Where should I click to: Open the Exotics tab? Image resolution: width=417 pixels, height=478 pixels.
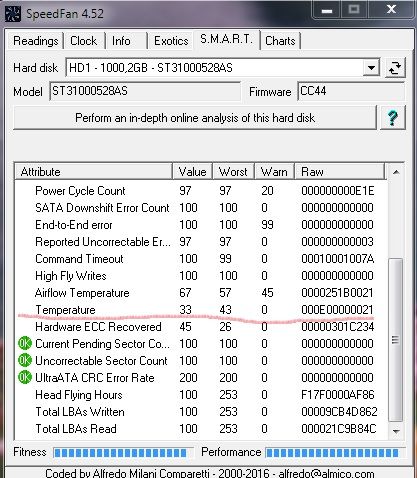[171, 41]
